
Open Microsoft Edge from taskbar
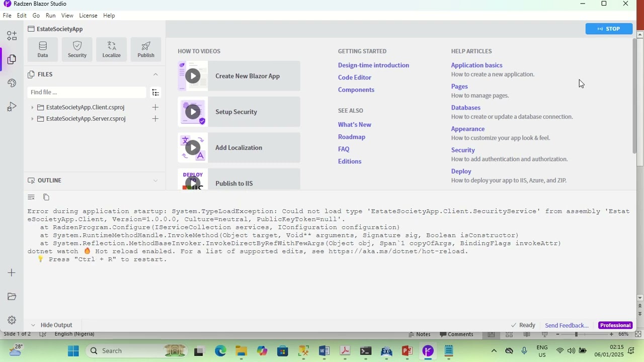(220, 351)
